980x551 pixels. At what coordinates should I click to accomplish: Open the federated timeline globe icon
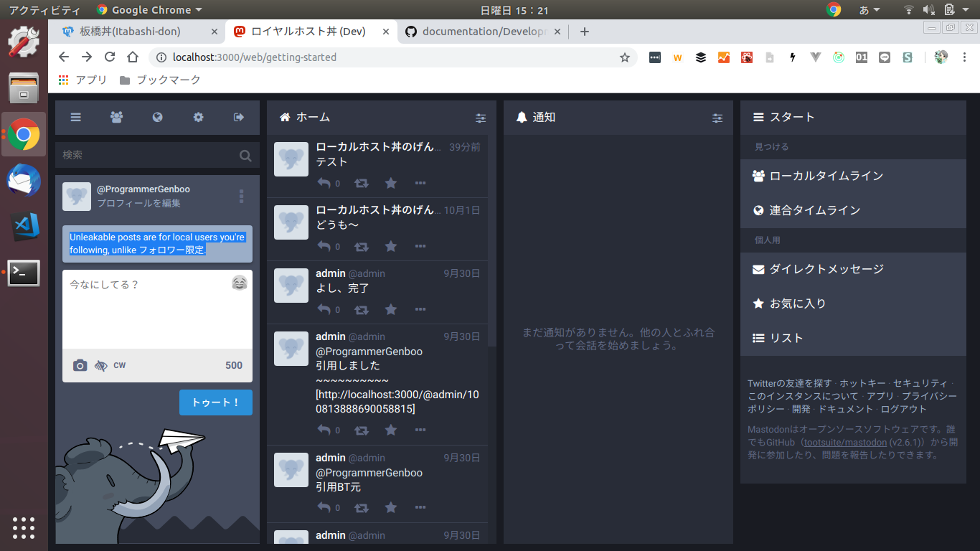pos(158,118)
